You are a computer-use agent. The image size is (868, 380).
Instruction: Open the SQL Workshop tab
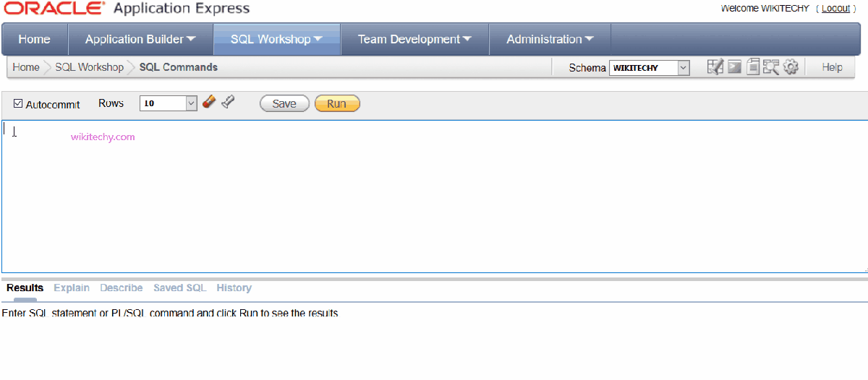click(x=277, y=39)
